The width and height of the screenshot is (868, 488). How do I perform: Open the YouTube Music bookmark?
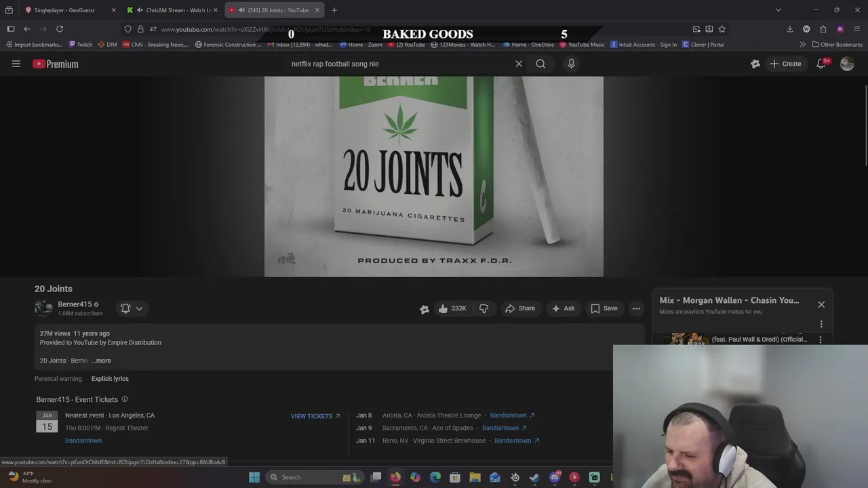point(582,45)
